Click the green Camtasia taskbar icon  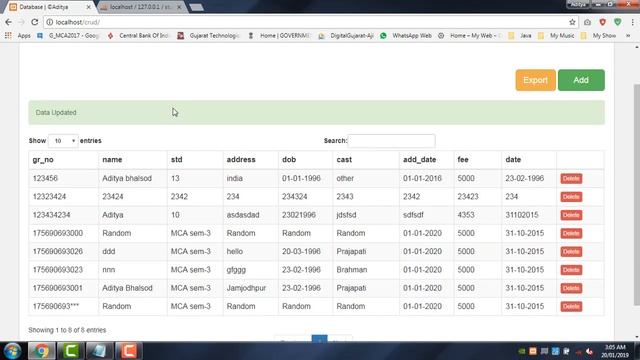[x=71, y=351]
